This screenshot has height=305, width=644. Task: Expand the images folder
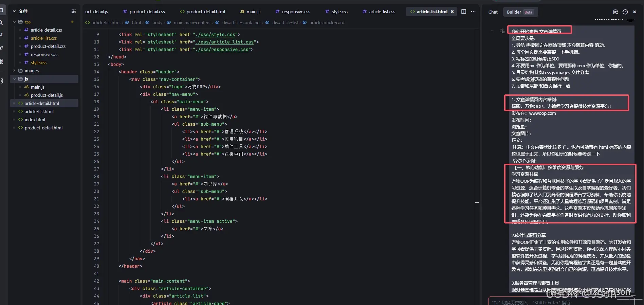[14, 71]
